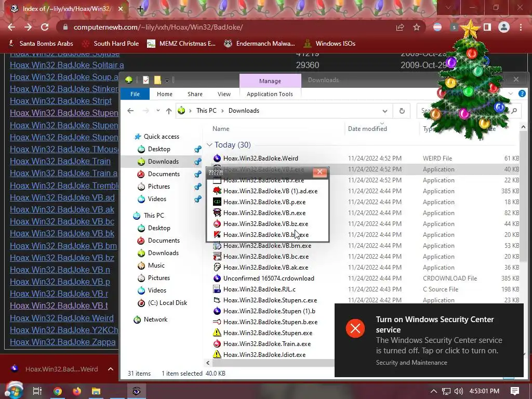
Task: Open download item options chevron
Action: [111, 369]
